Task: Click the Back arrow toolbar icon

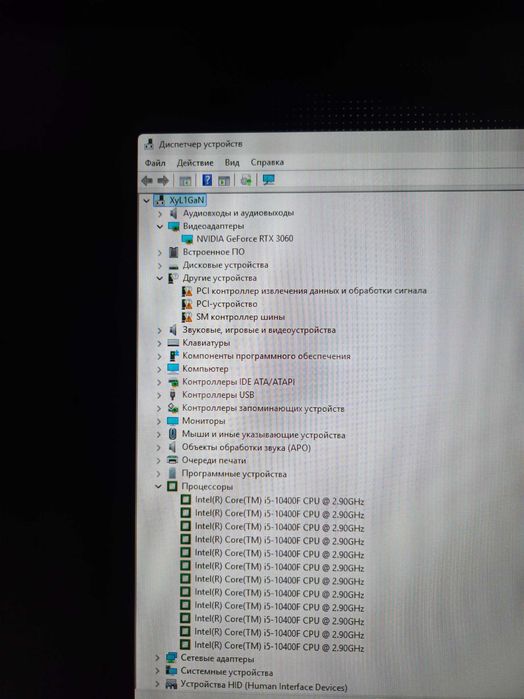Action: tap(147, 181)
